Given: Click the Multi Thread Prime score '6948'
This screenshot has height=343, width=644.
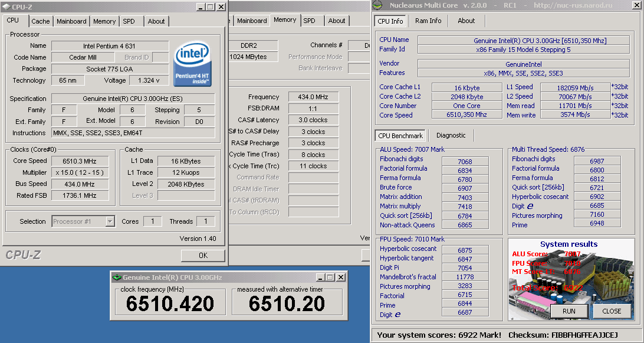Looking at the screenshot, I should click(x=597, y=223).
